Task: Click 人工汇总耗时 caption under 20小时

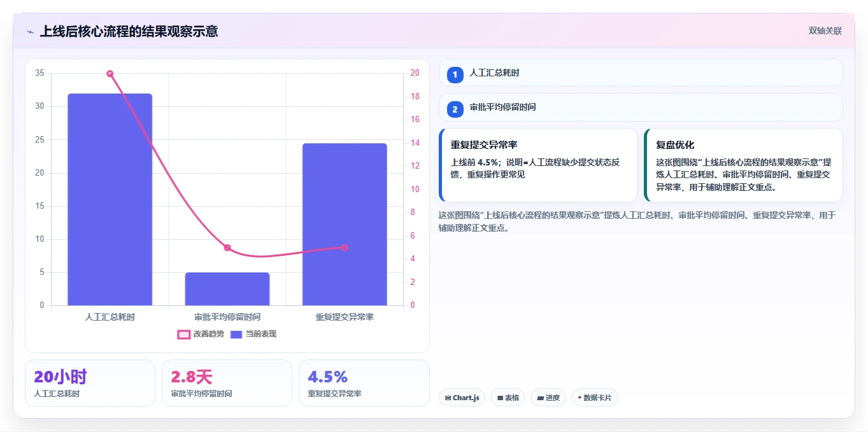Action: click(x=57, y=394)
